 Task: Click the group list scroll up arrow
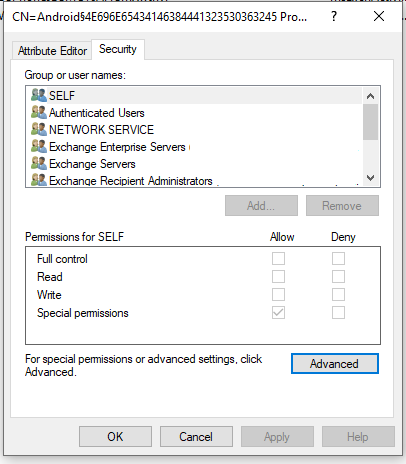370,96
